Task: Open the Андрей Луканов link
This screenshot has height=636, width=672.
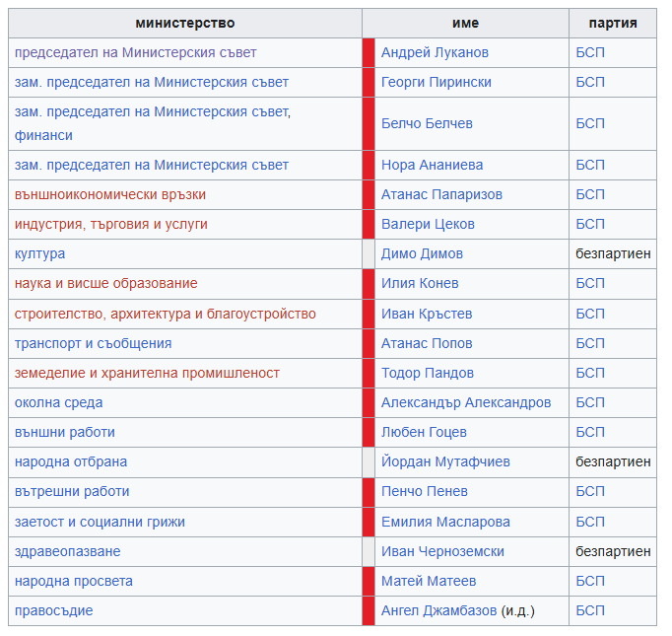Action: click(435, 52)
